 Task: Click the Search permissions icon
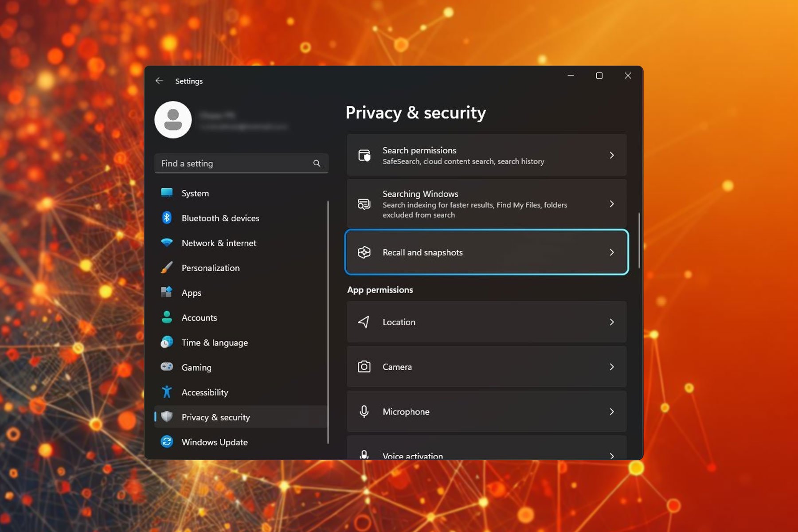[x=364, y=155]
